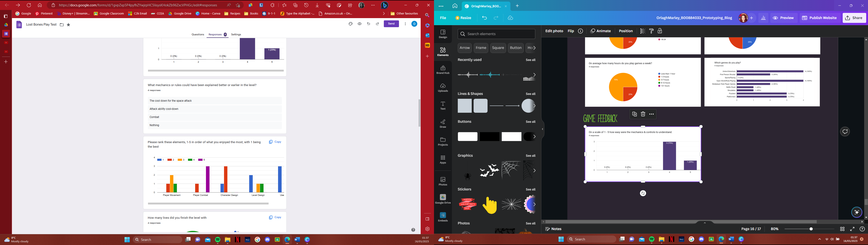Viewport: 868px width, 245px height.
Task: Open transparency checkerboard icon in Canva toolbar
Action: click(642, 31)
